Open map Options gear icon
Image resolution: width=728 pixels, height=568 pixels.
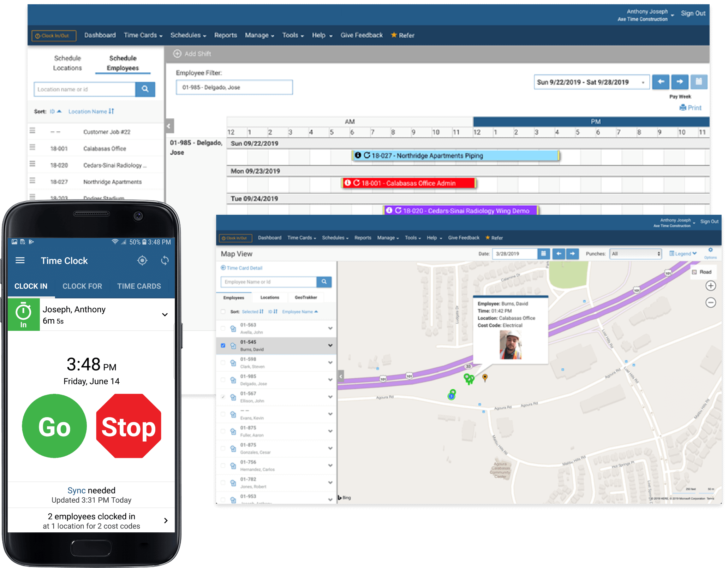710,250
